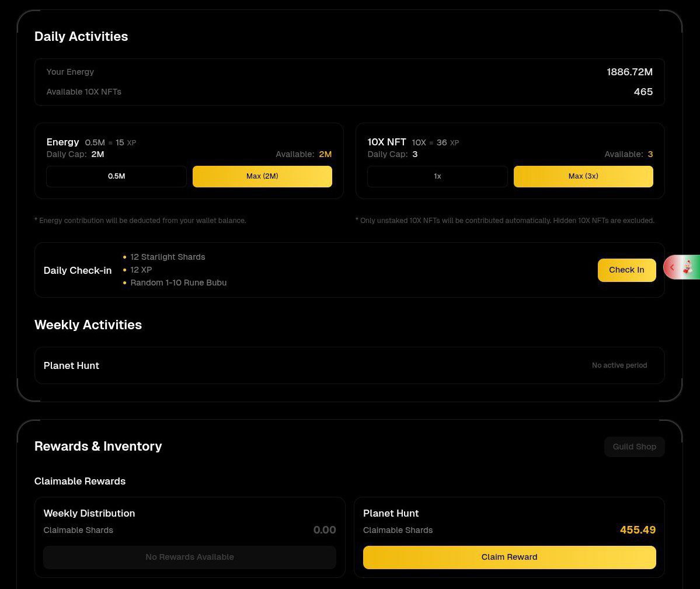This screenshot has width=700, height=589.
Task: Click the "Your Energy" label
Action: pyautogui.click(x=70, y=72)
